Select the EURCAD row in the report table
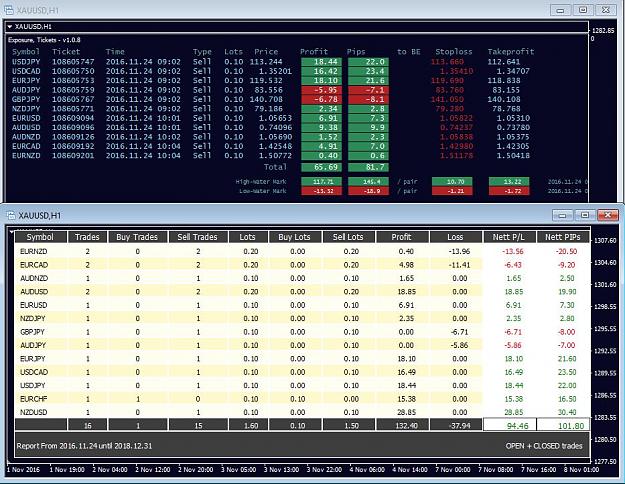 pos(302,265)
